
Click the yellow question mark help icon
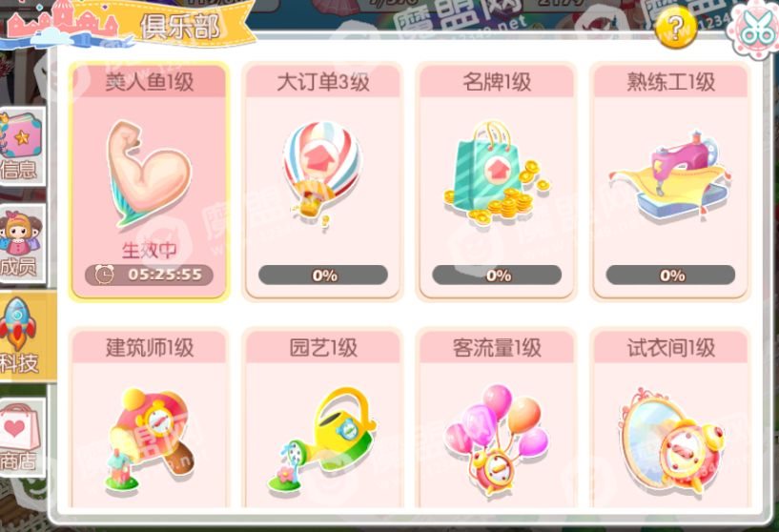(x=676, y=27)
